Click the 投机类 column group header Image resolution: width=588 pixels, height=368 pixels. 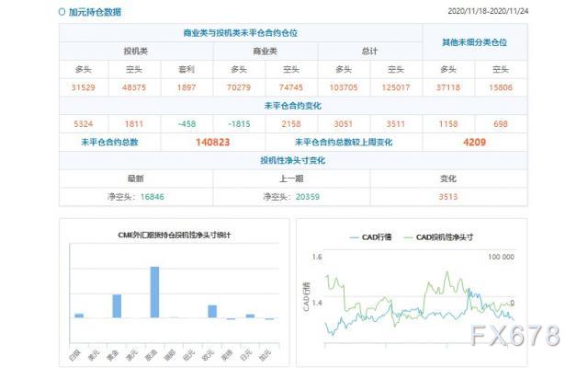pyautogui.click(x=136, y=51)
